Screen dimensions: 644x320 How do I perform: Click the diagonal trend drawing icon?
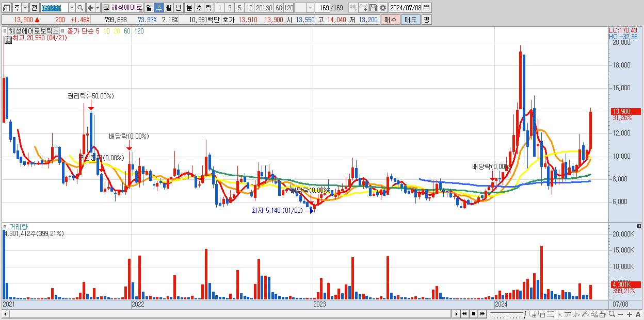pos(586,314)
